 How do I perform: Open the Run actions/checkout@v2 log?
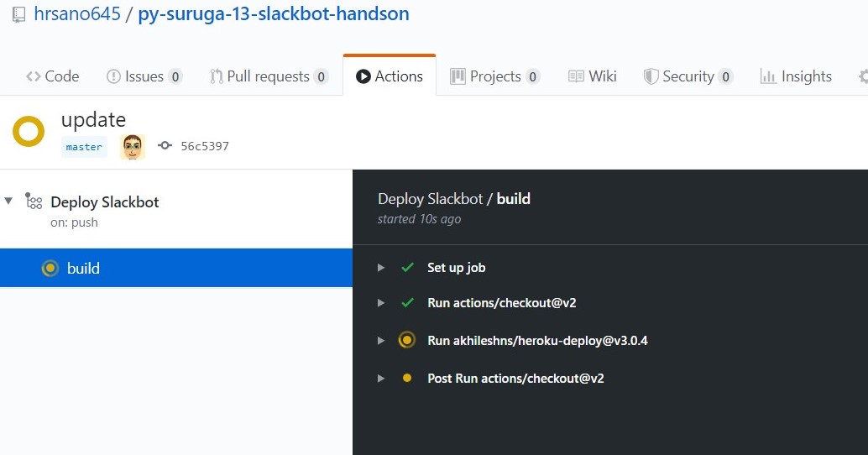[501, 303]
